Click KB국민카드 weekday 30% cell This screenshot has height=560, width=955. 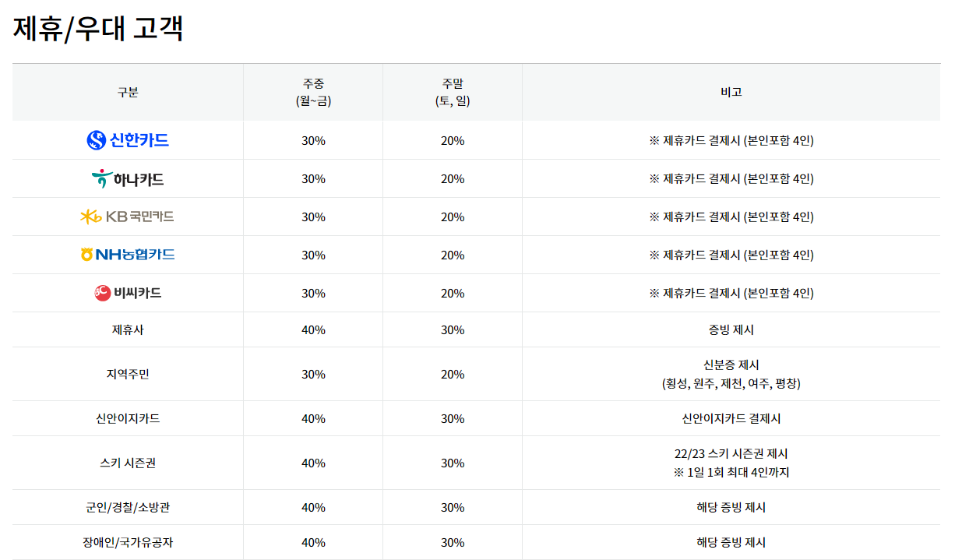point(313,217)
